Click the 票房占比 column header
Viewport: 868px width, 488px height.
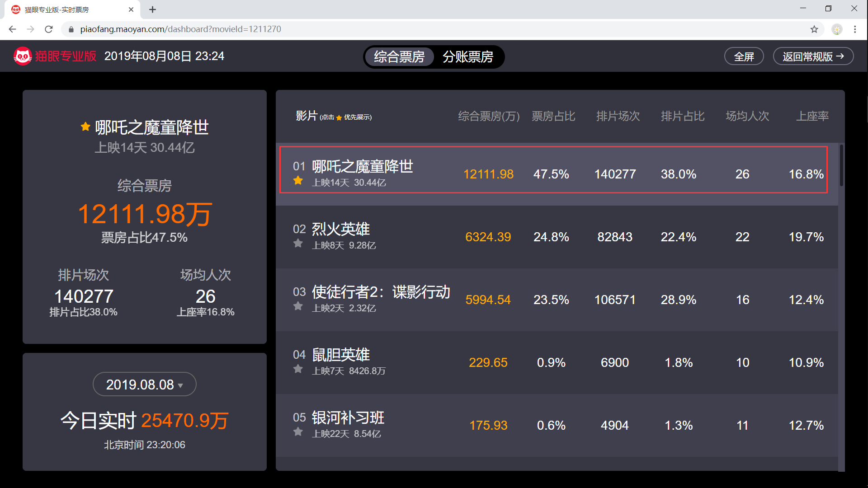point(553,116)
